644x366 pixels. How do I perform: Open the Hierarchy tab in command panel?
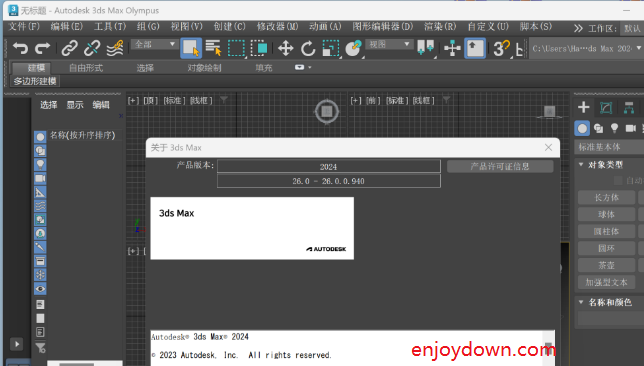(x=629, y=108)
